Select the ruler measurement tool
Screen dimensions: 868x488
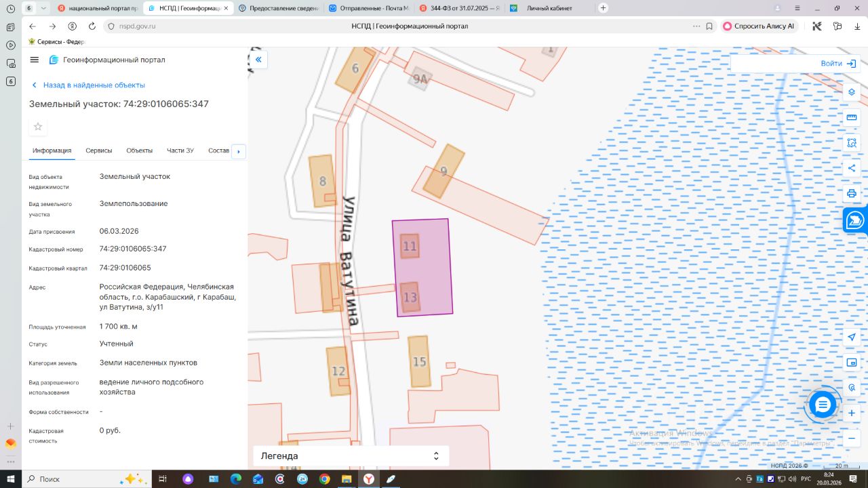pos(852,117)
